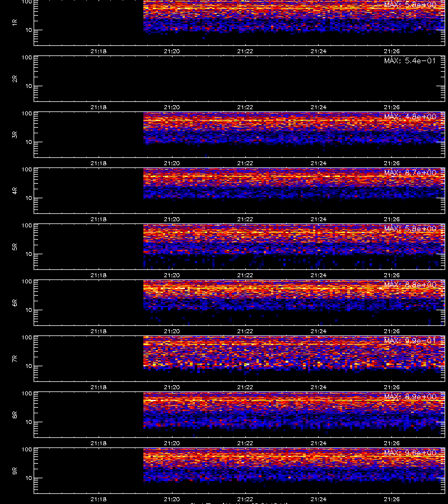Click the 6R panel axis label
Screen dimensions: 448x504
coord(15,302)
